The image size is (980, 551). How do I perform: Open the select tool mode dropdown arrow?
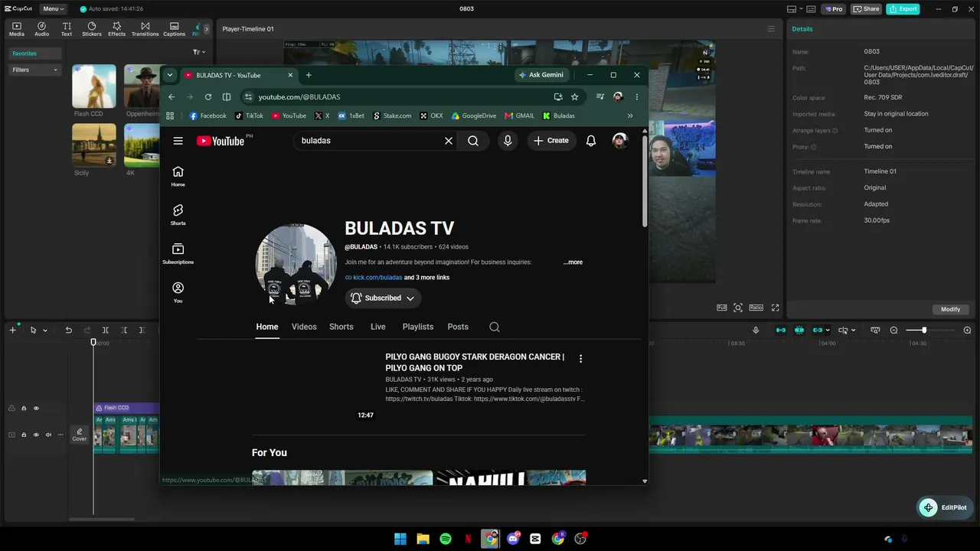45,331
